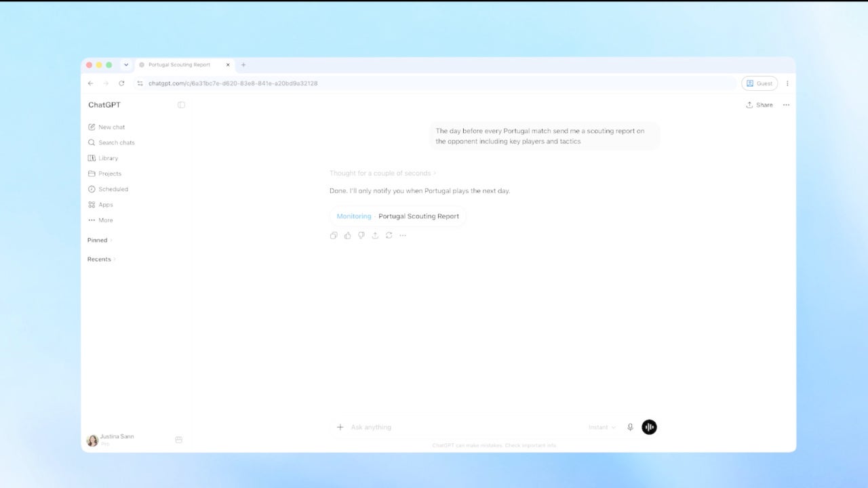Expand 'Thought for a couple of seconds'
868x488 pixels.
(383, 174)
